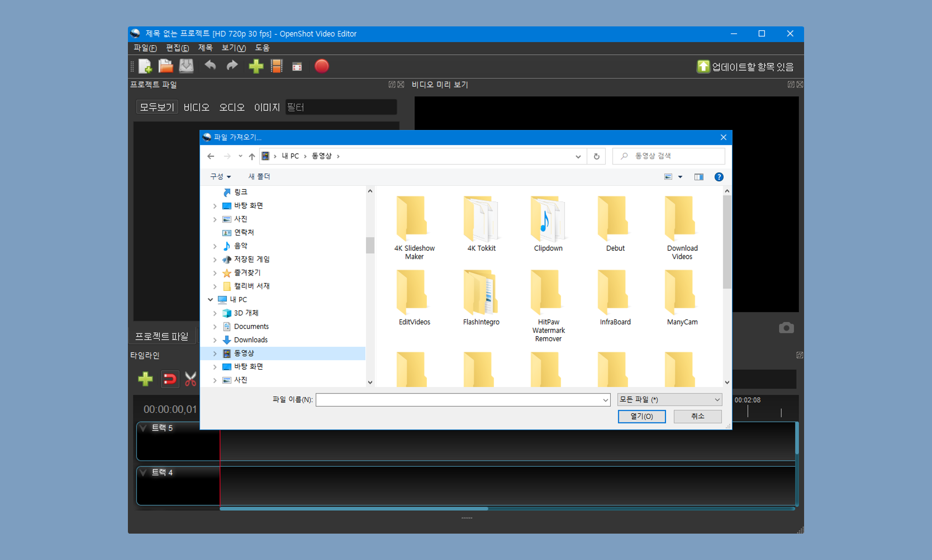Open the address bar dropdown arrow

click(578, 156)
